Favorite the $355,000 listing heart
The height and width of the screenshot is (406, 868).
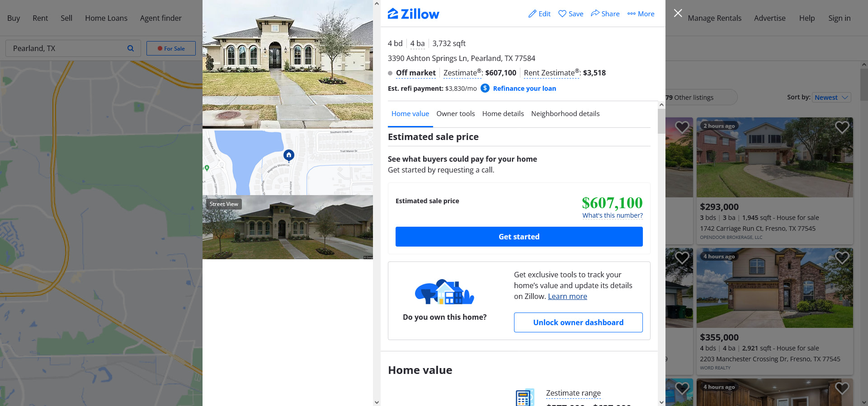pos(842,258)
